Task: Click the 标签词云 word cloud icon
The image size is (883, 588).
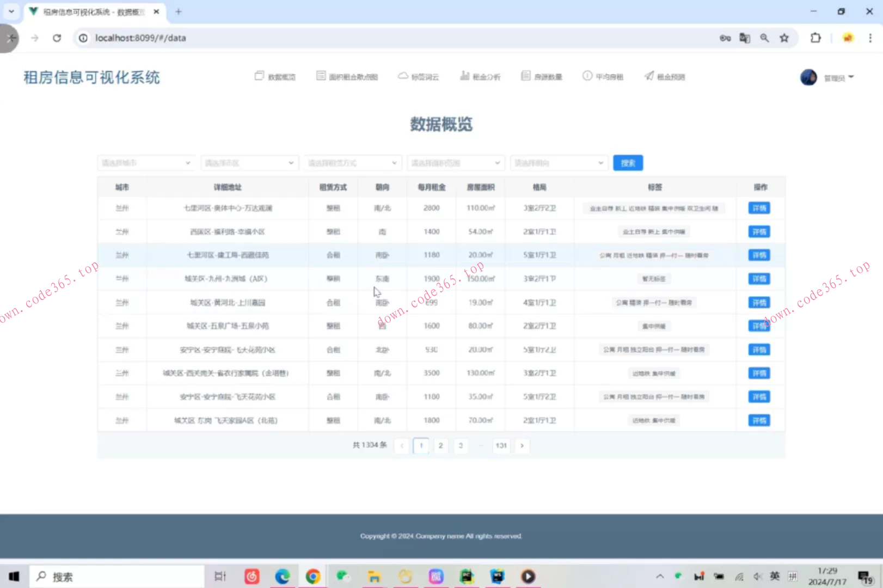Action: pyautogui.click(x=419, y=76)
